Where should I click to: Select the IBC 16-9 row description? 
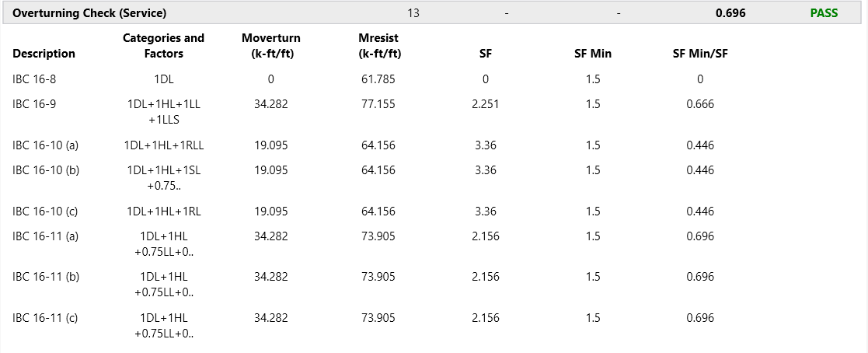(x=35, y=104)
